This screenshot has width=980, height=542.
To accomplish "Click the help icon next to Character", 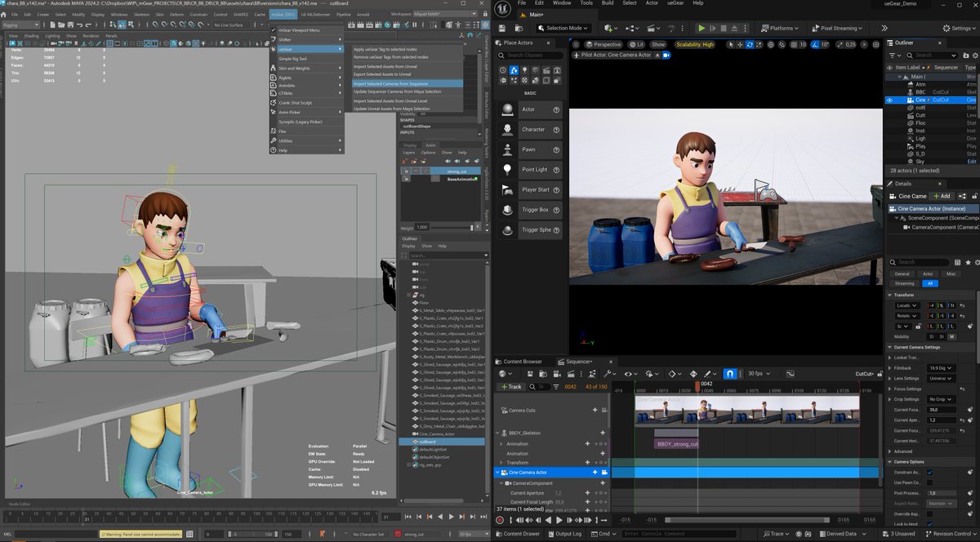I will pos(557,130).
